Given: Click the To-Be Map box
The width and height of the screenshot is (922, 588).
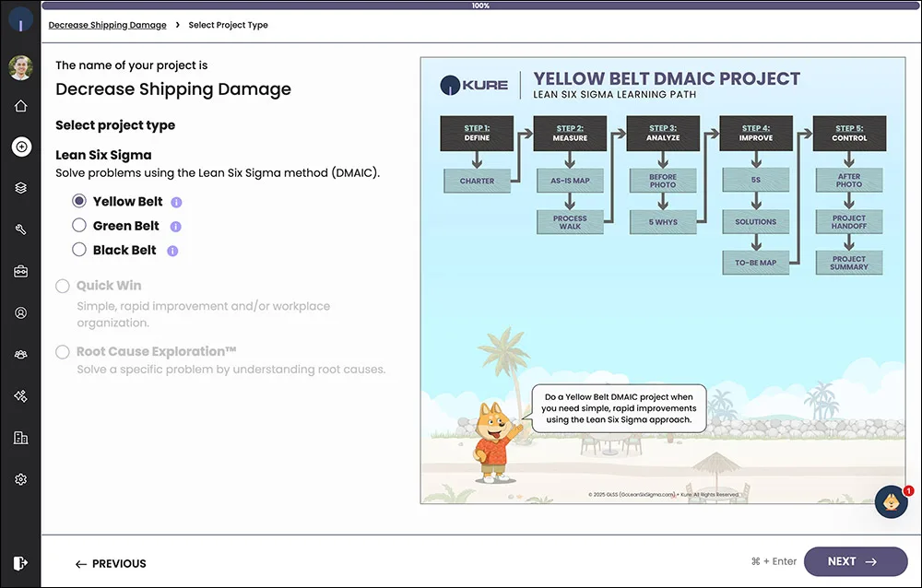Looking at the screenshot, I should [756, 263].
